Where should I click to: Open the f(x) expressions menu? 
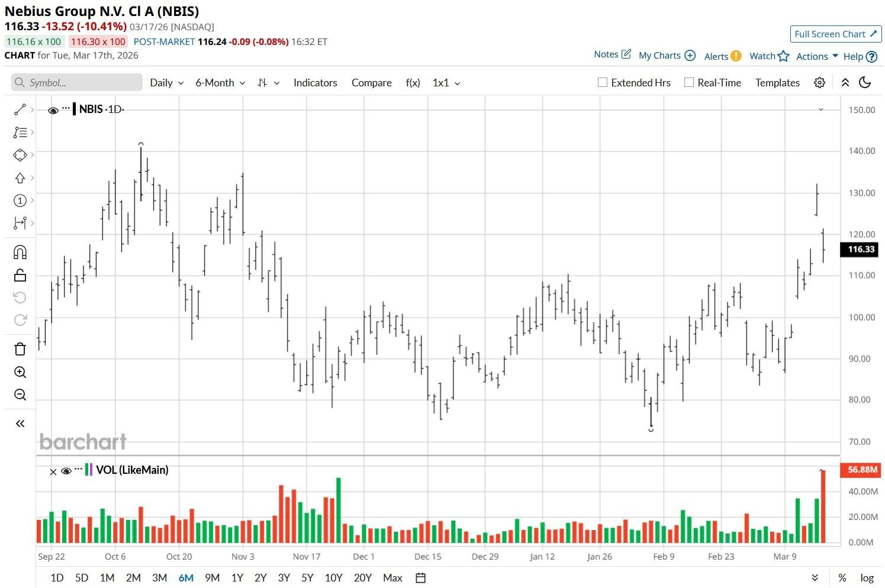click(413, 83)
